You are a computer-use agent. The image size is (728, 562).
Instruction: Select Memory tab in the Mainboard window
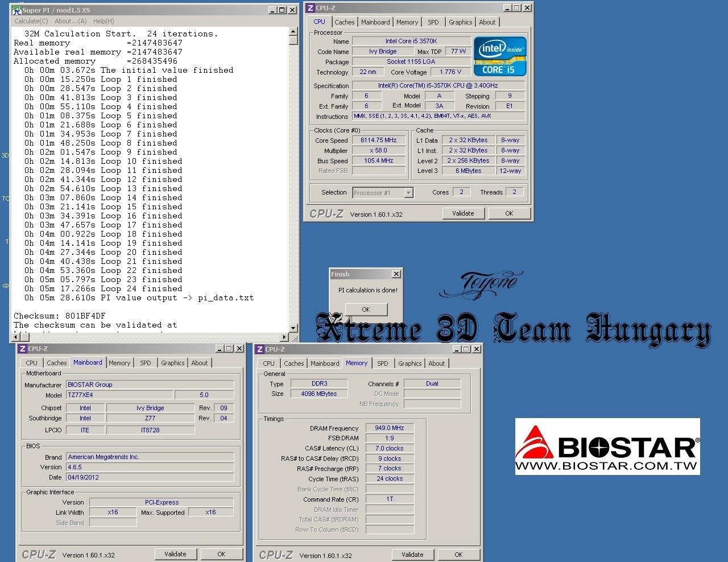click(x=119, y=363)
